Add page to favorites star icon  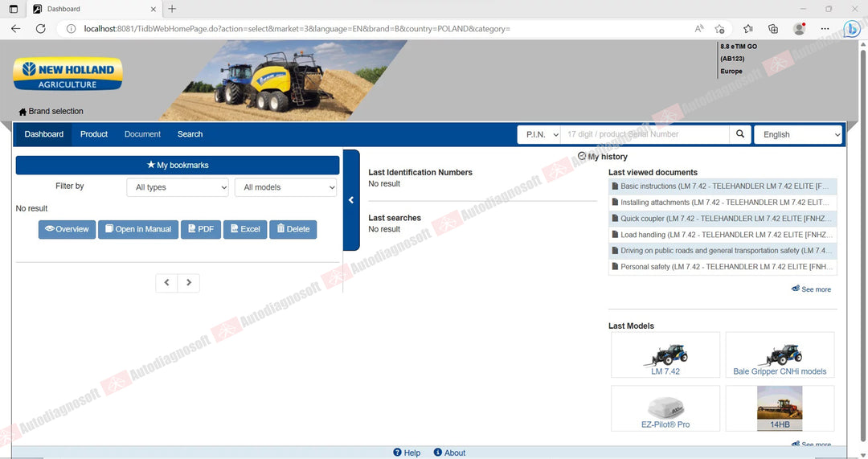719,28
